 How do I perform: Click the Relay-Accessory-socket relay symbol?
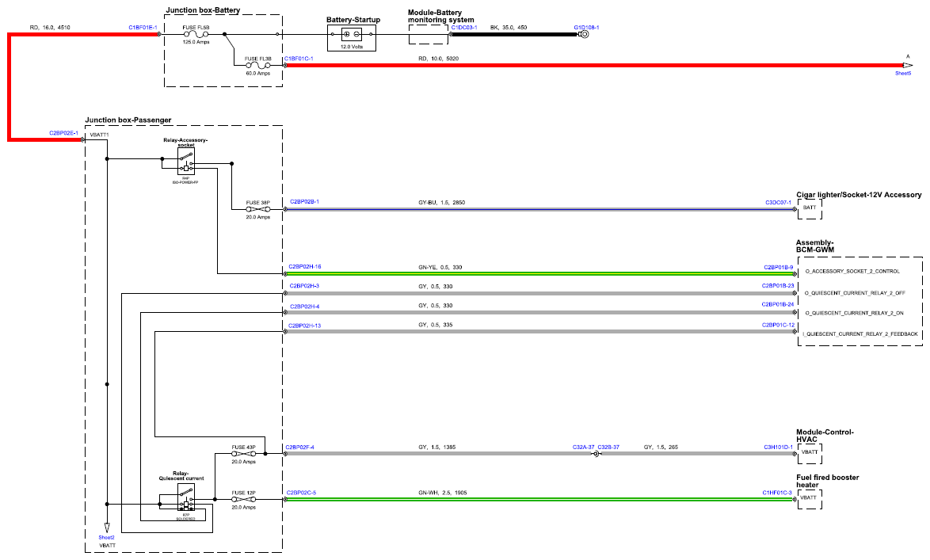point(185,160)
